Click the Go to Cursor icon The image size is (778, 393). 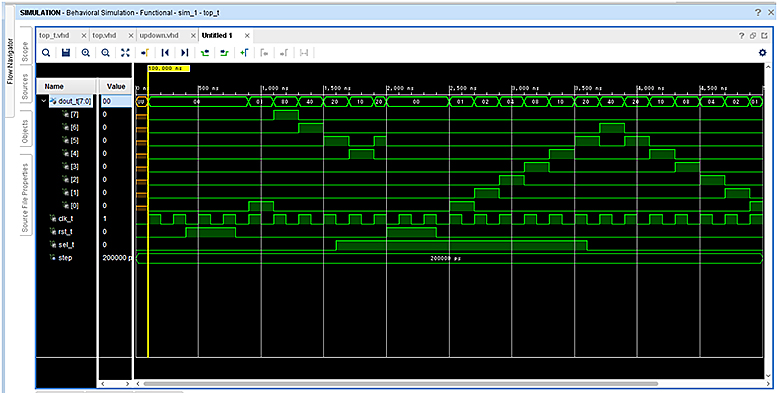[145, 53]
